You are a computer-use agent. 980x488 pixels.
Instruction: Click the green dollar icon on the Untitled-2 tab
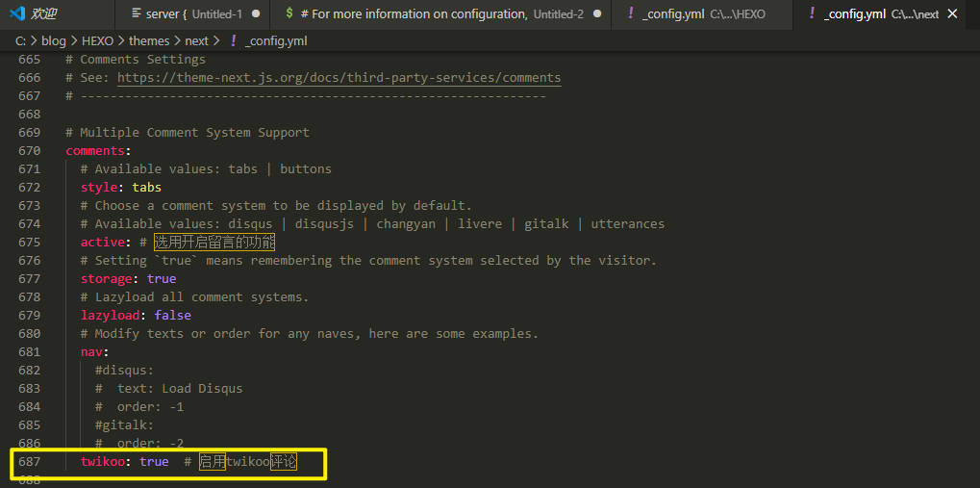point(289,14)
